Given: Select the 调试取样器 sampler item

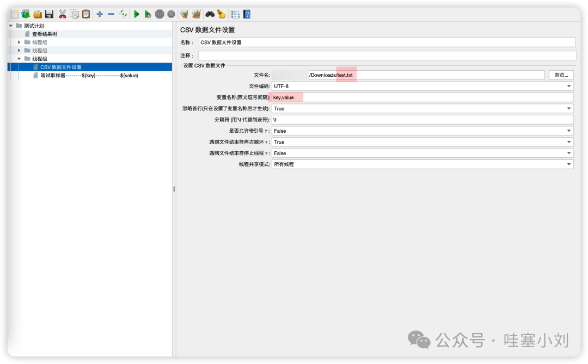Looking at the screenshot, I should [89, 75].
